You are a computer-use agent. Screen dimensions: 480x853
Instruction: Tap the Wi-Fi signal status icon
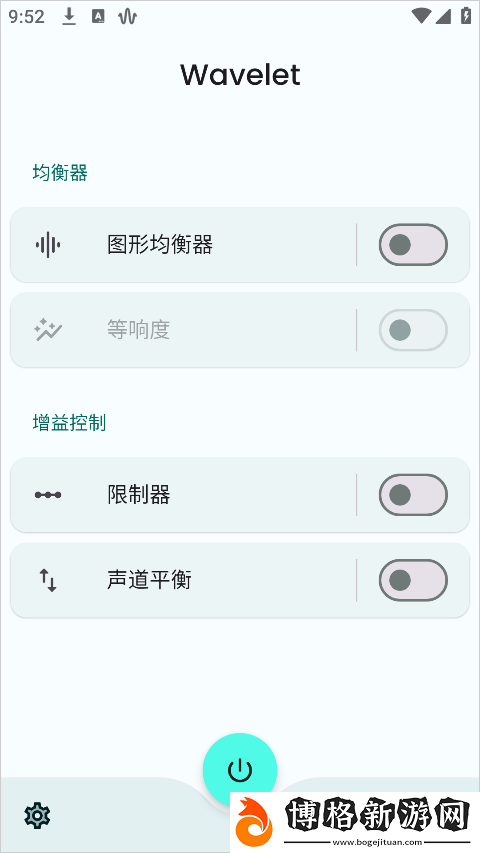pyautogui.click(x=421, y=16)
